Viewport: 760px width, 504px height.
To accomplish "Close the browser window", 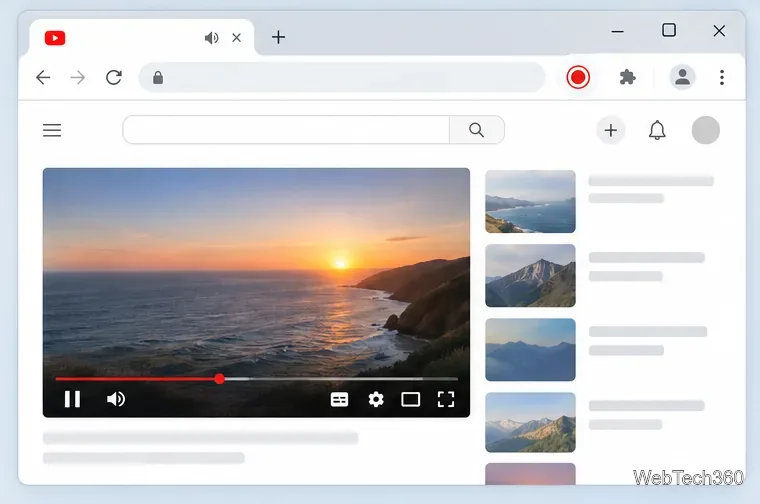I will pos(719,31).
